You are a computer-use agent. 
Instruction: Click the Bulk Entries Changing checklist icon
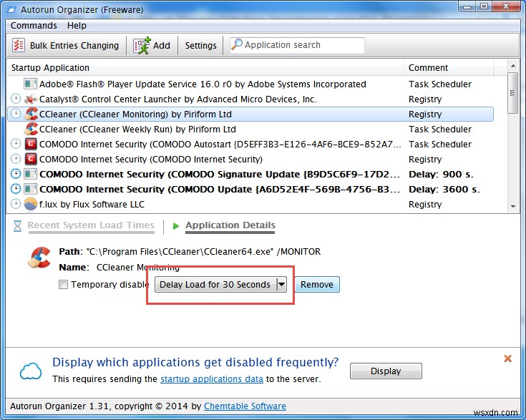(x=19, y=45)
